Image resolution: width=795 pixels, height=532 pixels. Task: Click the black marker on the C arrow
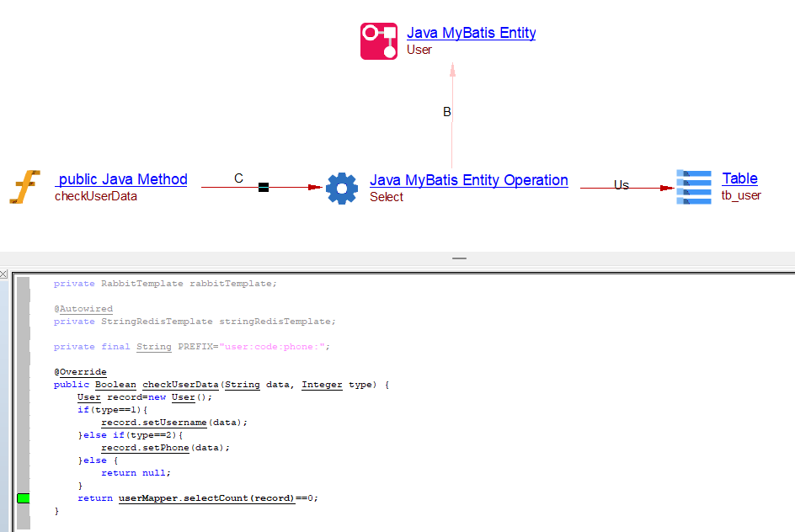click(x=263, y=188)
